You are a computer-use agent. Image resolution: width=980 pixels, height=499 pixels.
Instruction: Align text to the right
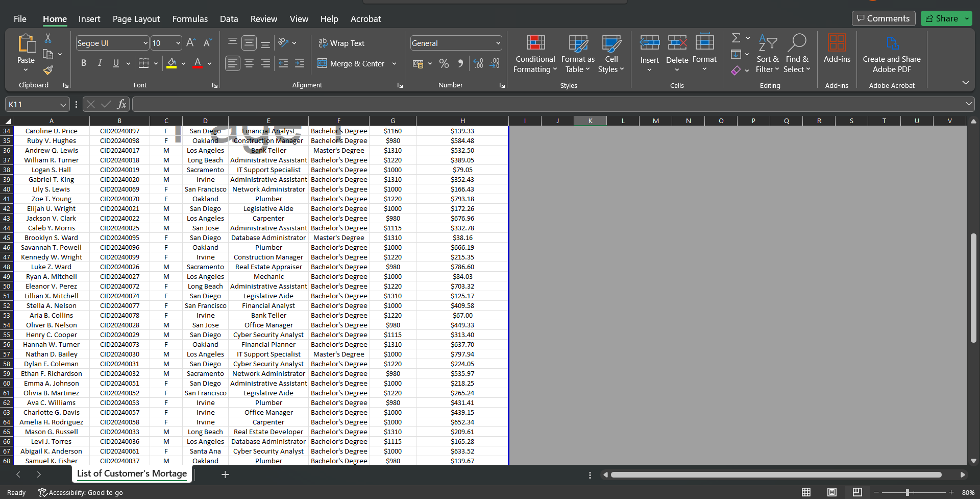pyautogui.click(x=265, y=63)
